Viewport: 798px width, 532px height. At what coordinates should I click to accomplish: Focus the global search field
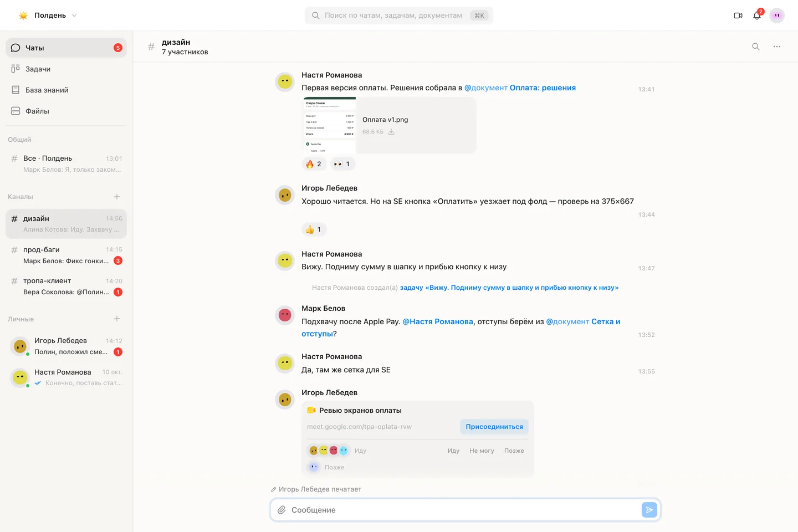[399, 16]
